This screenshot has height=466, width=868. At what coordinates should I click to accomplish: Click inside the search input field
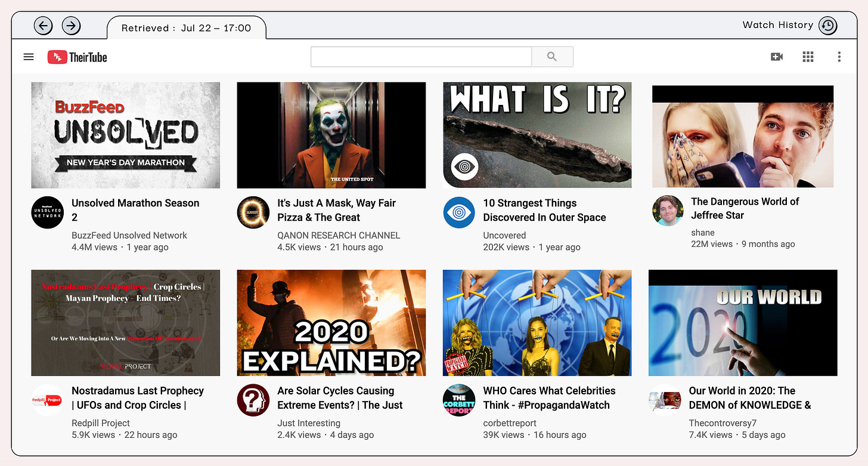click(x=421, y=57)
